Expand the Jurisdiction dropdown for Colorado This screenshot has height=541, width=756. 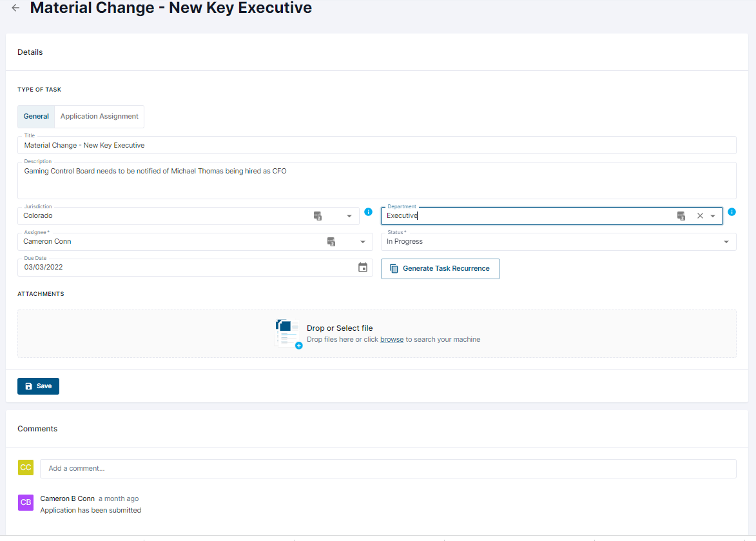pyautogui.click(x=349, y=215)
